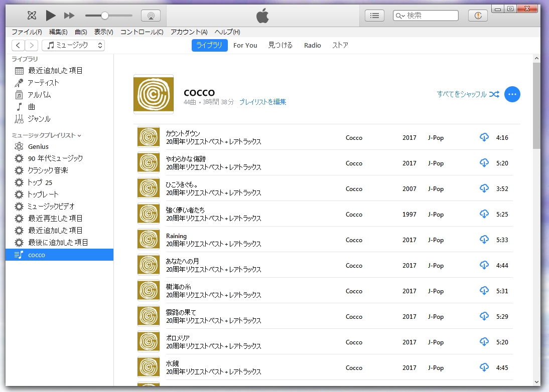
Task: Open the media type dropdown showing ミュージック
Action: click(72, 45)
